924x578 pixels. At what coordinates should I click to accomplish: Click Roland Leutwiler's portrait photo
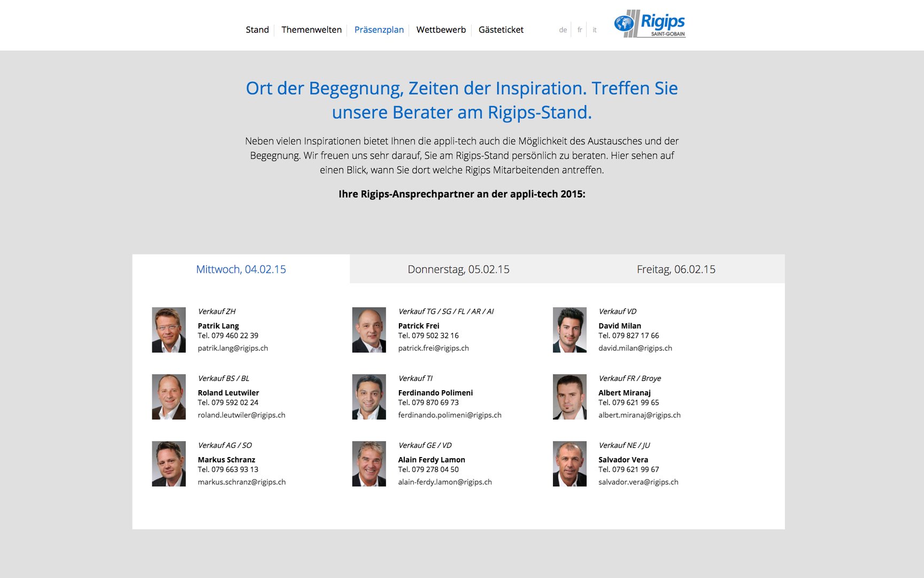pos(169,397)
